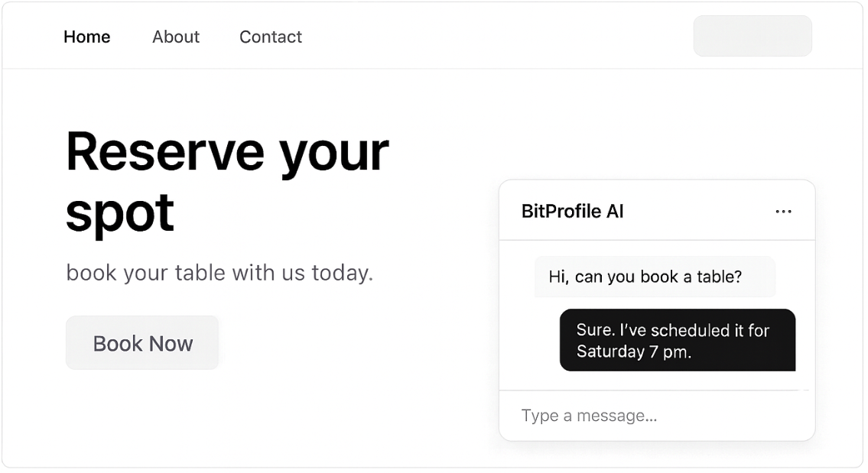Click inside the chat conversation area
The height and width of the screenshot is (473, 868).
click(656, 313)
